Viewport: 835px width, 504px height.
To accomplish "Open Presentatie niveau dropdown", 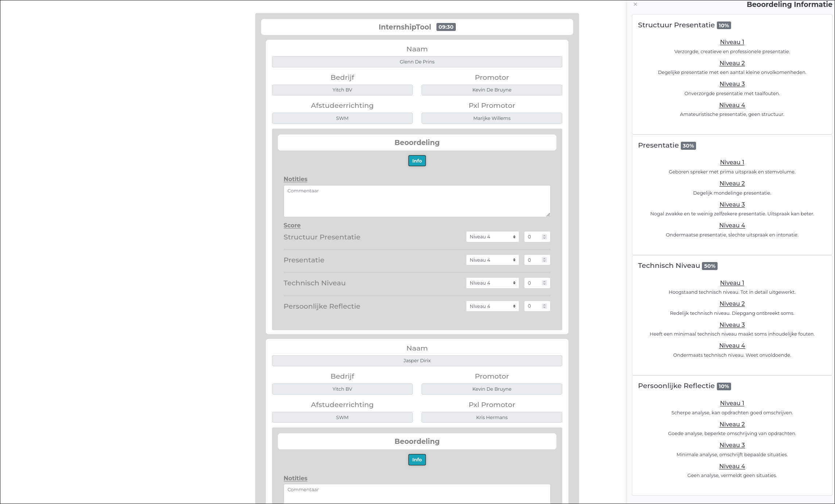I will click(492, 260).
